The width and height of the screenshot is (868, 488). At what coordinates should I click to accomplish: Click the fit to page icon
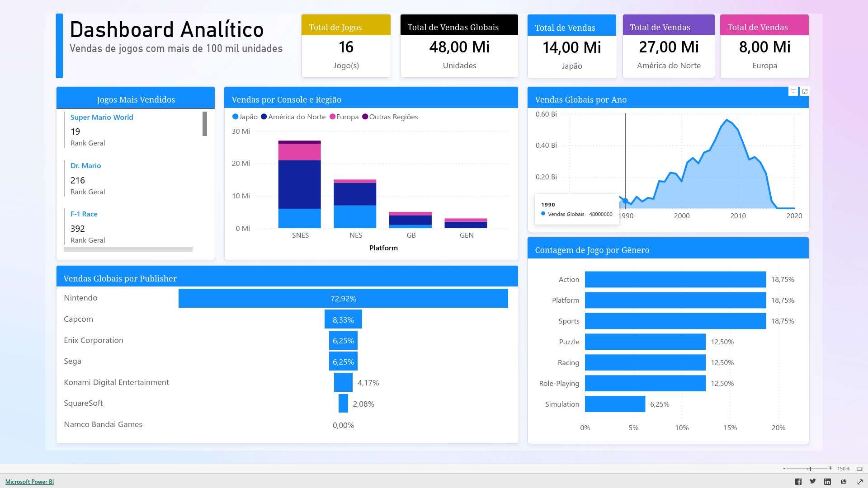pos(859,469)
